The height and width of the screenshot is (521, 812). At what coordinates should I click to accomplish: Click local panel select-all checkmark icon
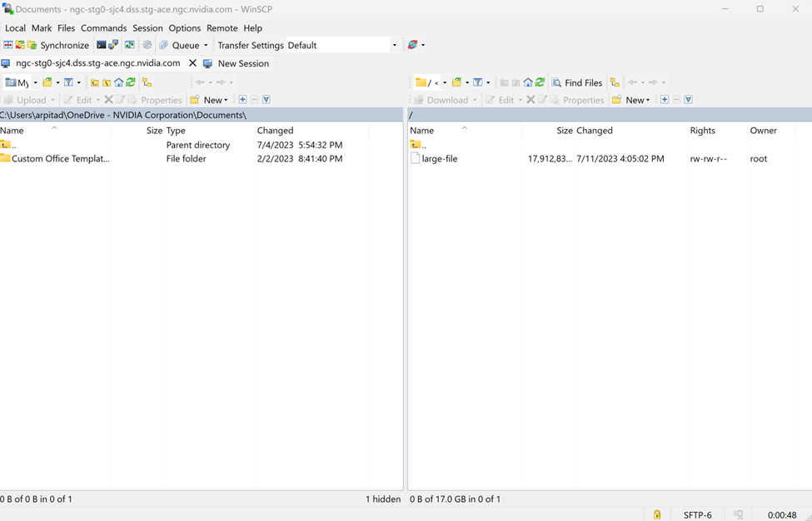267,99
